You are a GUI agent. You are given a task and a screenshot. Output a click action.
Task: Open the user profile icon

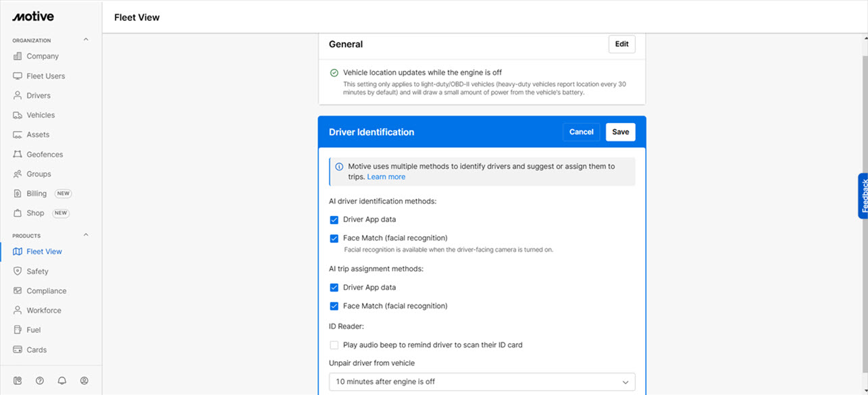click(84, 381)
